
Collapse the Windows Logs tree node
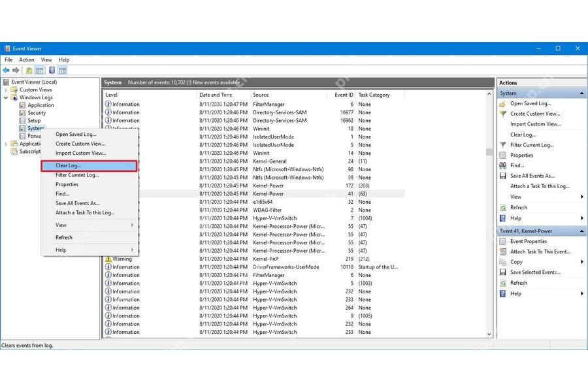point(6,97)
